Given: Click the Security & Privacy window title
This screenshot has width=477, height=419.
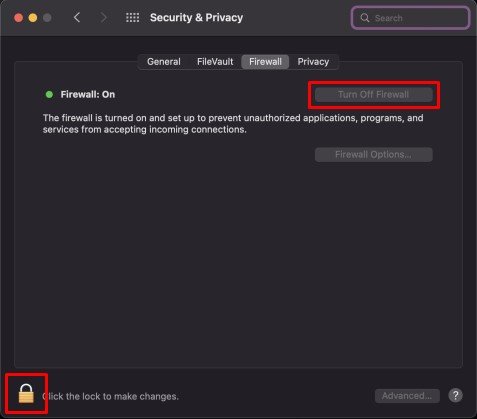Looking at the screenshot, I should (x=196, y=17).
